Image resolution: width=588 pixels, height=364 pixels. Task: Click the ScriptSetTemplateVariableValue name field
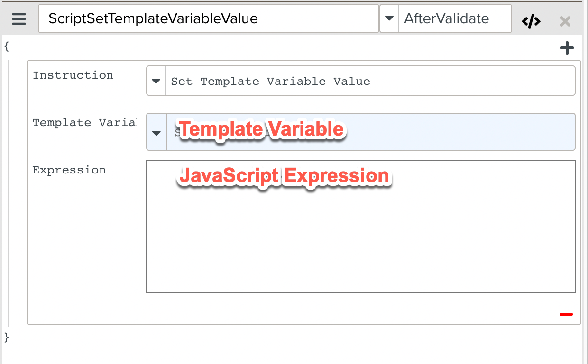tap(209, 18)
